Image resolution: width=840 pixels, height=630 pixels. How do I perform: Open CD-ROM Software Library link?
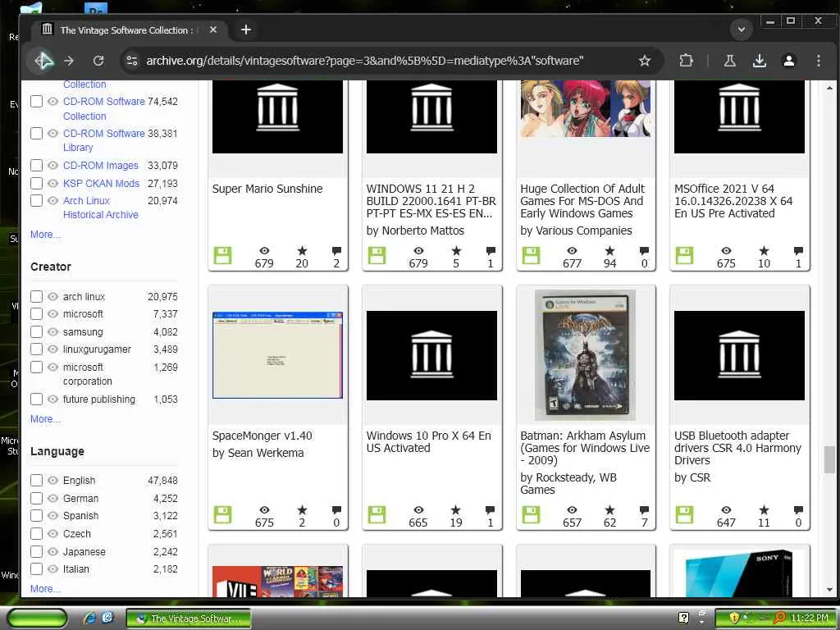pos(104,139)
